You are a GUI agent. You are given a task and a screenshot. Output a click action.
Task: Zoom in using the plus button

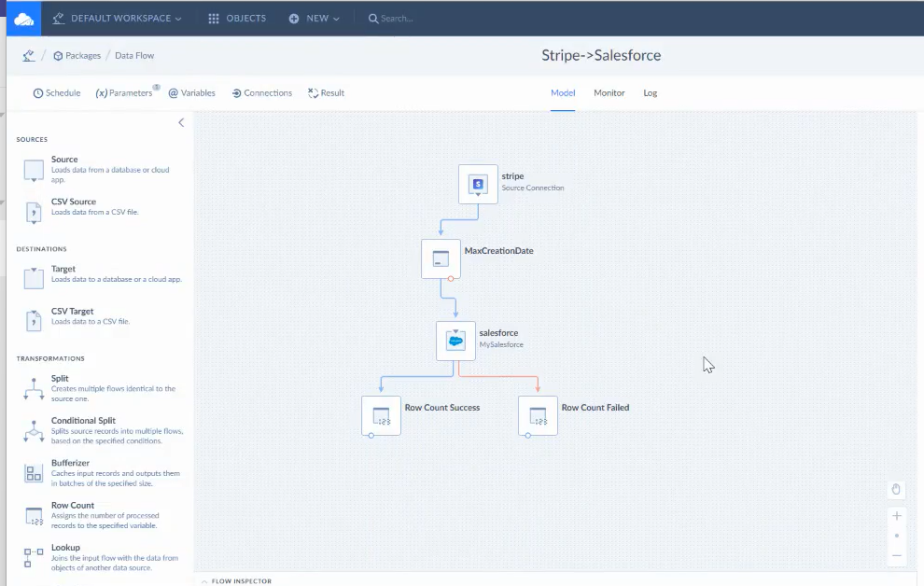[x=896, y=516]
